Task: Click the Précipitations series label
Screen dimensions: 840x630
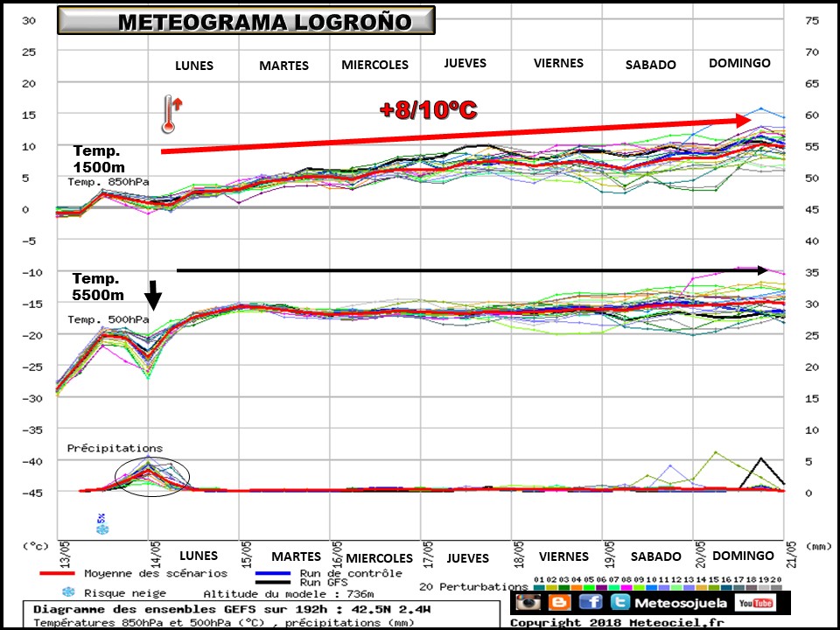Action: tap(115, 448)
